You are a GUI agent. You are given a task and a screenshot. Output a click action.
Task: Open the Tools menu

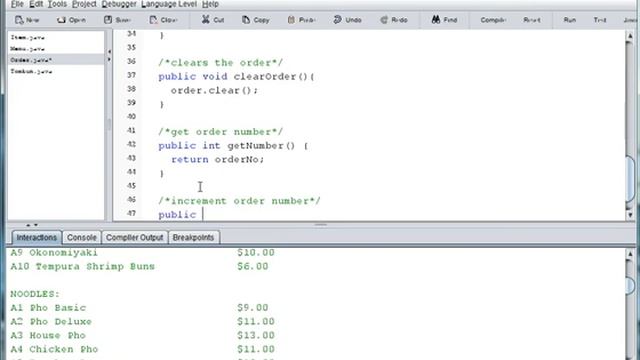point(57,4)
